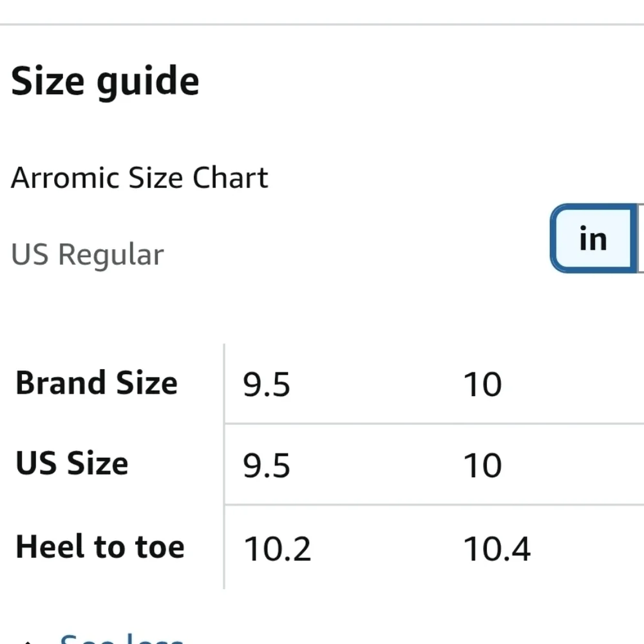Click the "Arromic Size Chart" title
The width and height of the screenshot is (644, 644).
[140, 178]
